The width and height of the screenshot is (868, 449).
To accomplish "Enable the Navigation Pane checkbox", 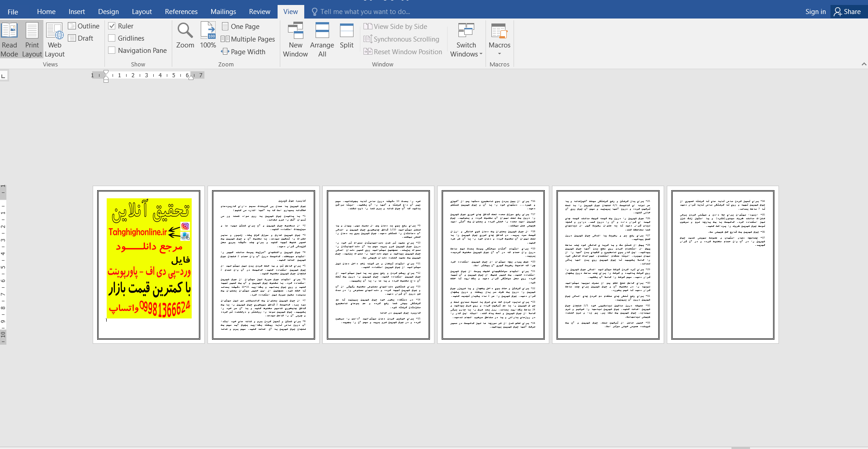I will [112, 51].
